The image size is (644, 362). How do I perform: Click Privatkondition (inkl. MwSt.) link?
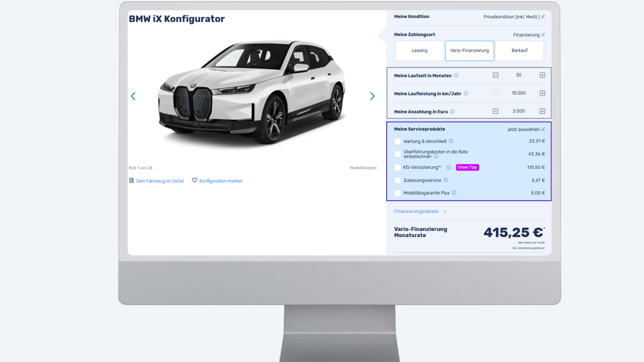[x=512, y=17]
